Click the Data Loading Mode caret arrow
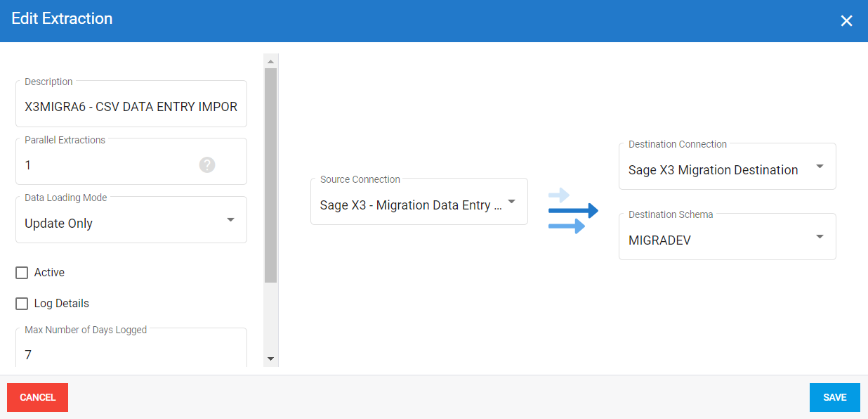The width and height of the screenshot is (868, 419). (x=230, y=220)
